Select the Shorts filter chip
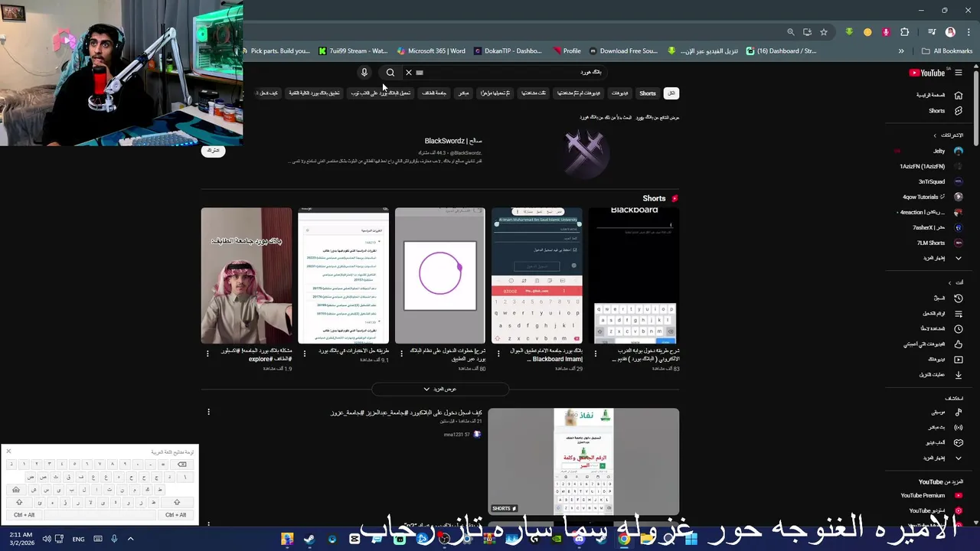This screenshot has height=551, width=980. tap(648, 93)
